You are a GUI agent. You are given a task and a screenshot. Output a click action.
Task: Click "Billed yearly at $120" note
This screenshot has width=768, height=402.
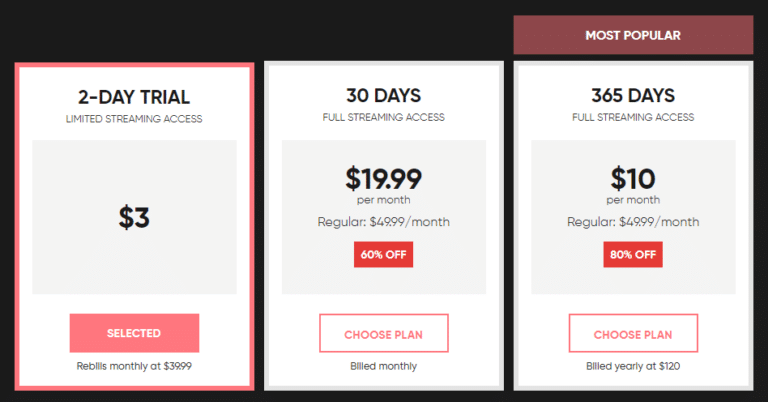[x=633, y=366]
